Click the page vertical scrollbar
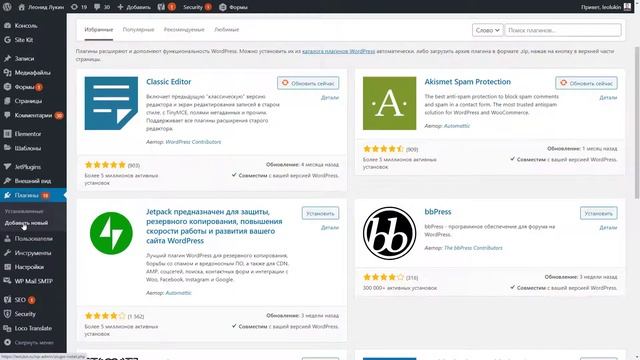 (x=637, y=122)
